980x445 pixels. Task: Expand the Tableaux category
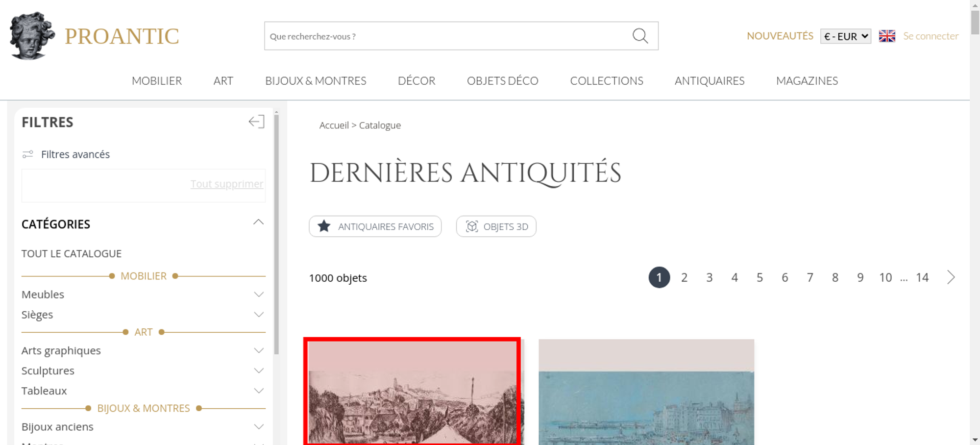pos(259,391)
